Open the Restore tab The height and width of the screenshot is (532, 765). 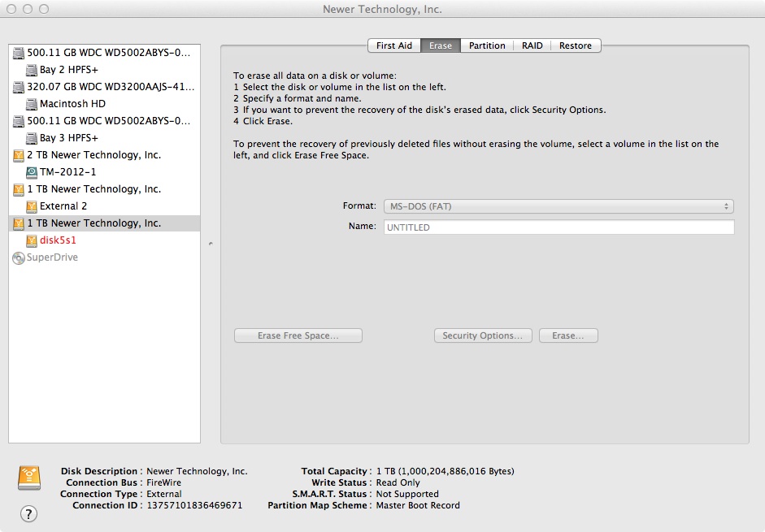pyautogui.click(x=576, y=45)
